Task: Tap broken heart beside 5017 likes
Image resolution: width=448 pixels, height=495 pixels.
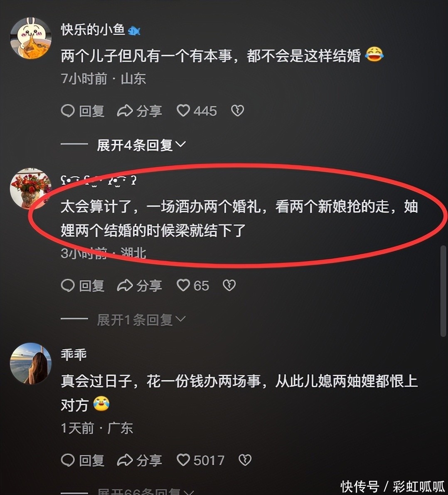Action: 245,460
